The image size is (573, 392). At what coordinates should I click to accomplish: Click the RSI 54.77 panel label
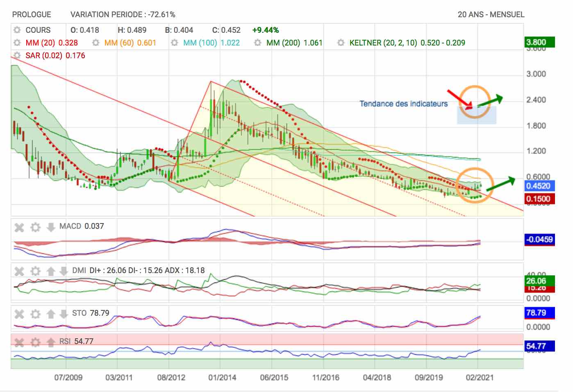76,341
